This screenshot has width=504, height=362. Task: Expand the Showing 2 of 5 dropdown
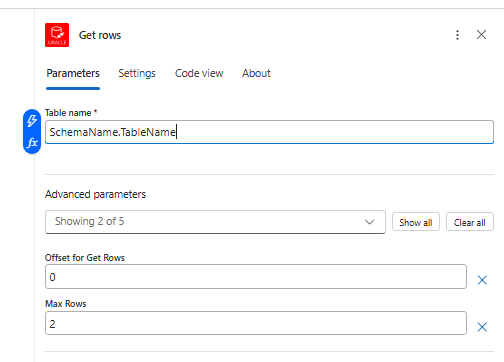pos(215,222)
